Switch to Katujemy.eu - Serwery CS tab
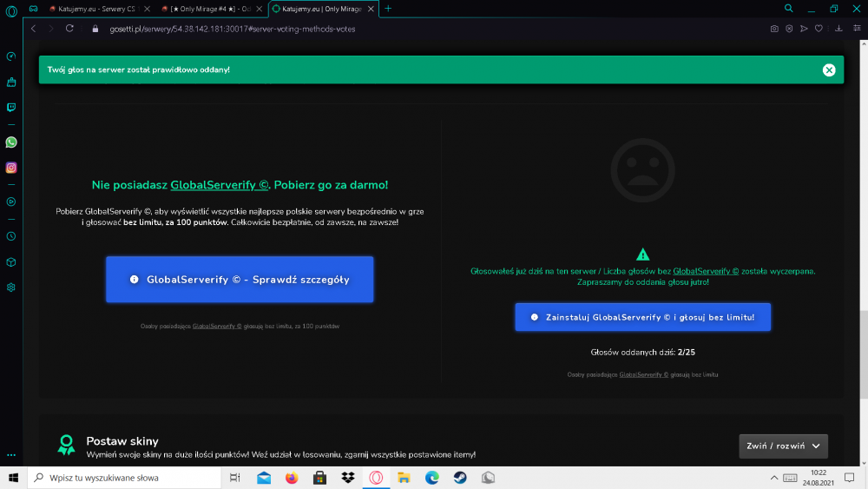Screen dimensions: 868x489 (96, 9)
